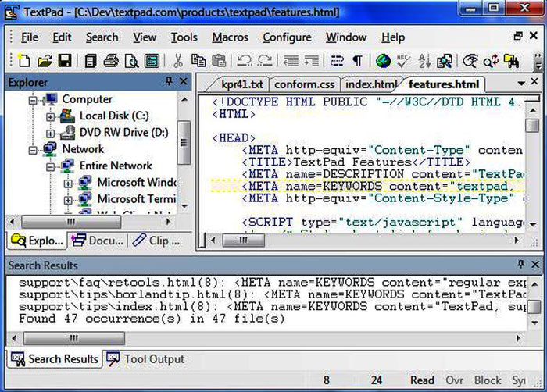Close the features.html tab with X
Viewport: 547px width, 392px height.
coord(534,81)
